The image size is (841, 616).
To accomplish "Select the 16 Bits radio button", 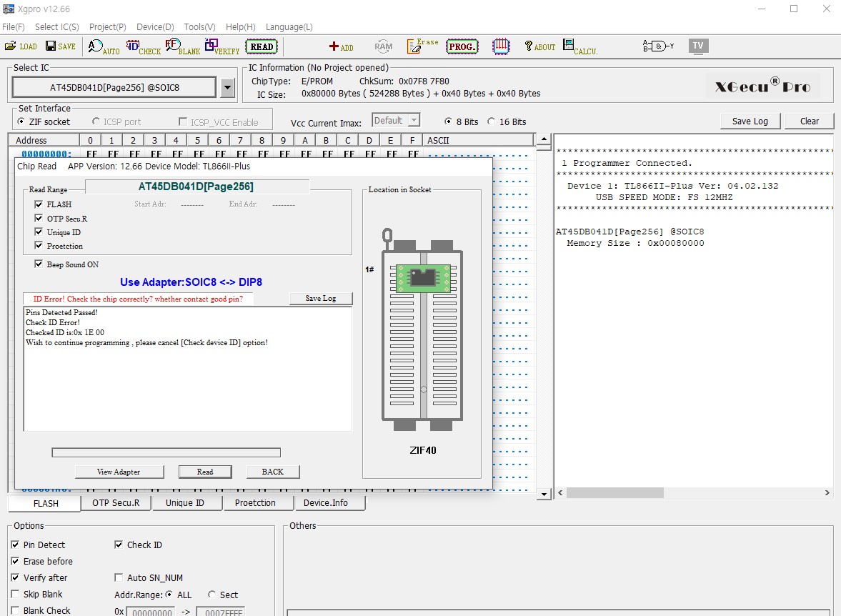I will [492, 121].
